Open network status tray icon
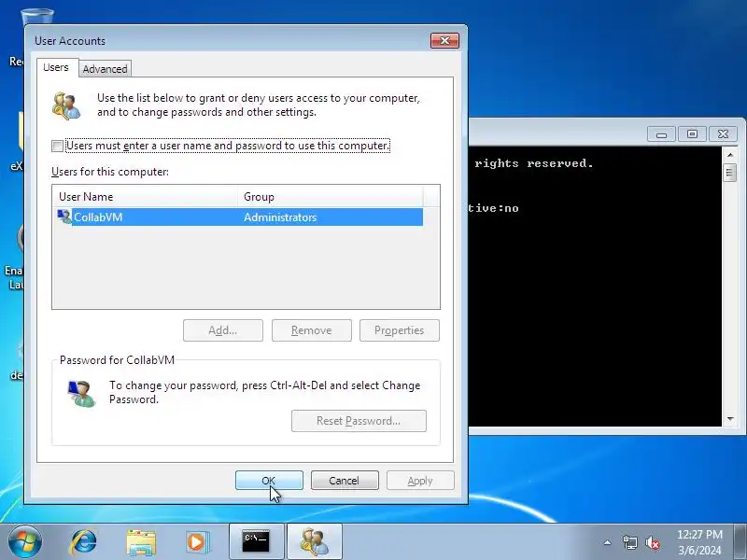The height and width of the screenshot is (560, 747). [629, 542]
